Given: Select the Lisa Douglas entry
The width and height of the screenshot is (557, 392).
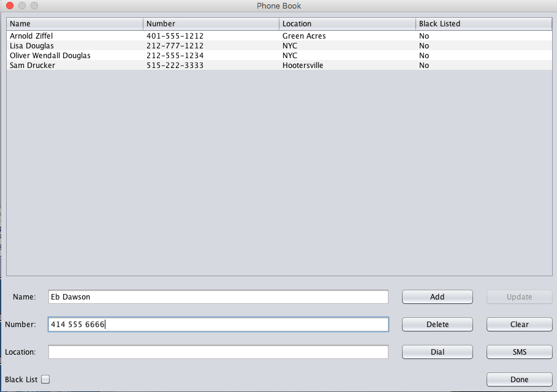Looking at the screenshot, I should pyautogui.click(x=279, y=45).
